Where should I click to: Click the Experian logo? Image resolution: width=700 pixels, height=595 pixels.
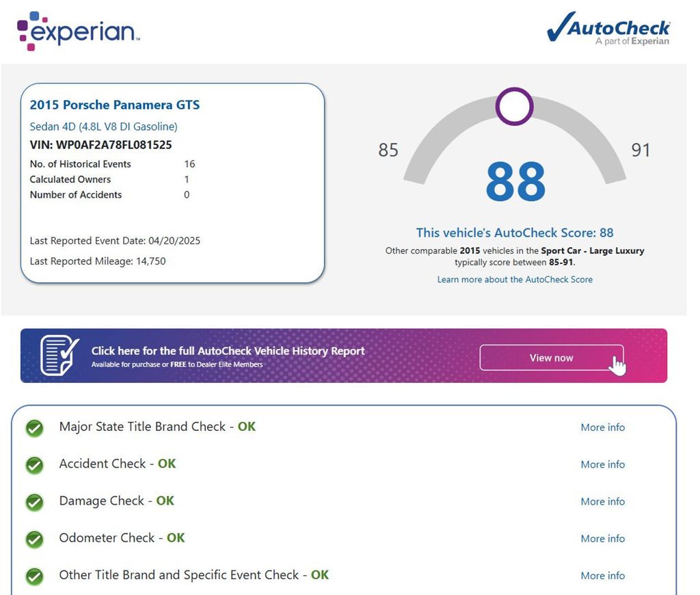point(78,31)
